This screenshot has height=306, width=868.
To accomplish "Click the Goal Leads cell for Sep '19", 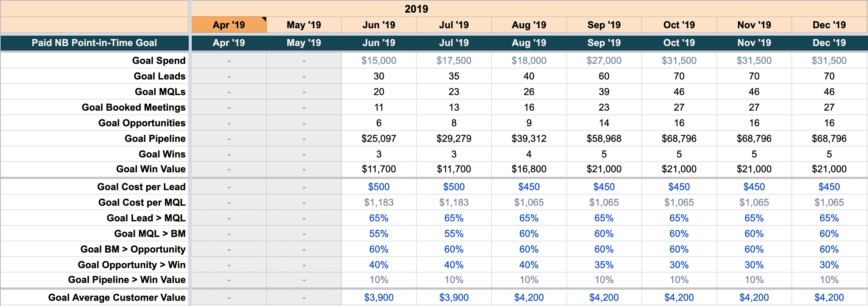I will [604, 76].
